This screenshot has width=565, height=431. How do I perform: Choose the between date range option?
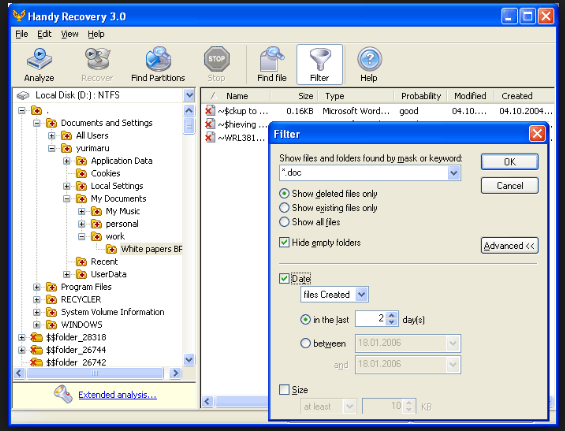(305, 343)
